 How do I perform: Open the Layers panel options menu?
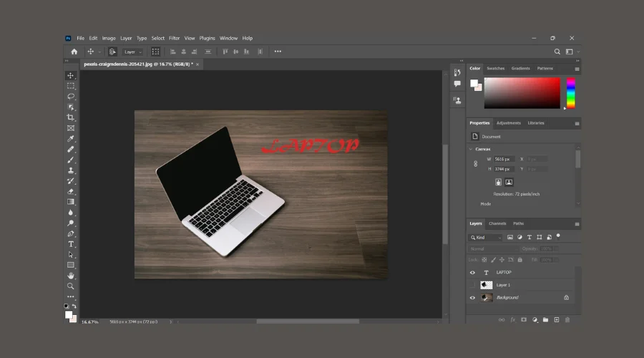[577, 224]
